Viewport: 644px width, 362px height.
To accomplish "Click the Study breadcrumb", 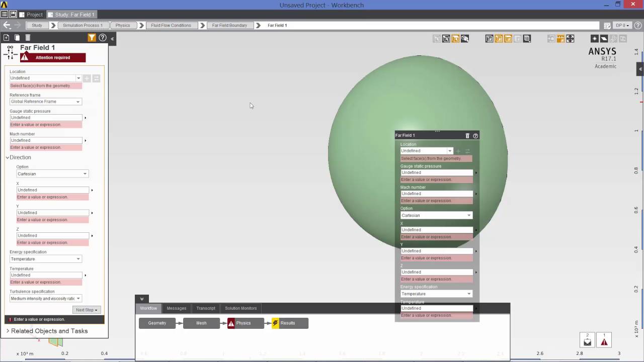I will pyautogui.click(x=37, y=25).
